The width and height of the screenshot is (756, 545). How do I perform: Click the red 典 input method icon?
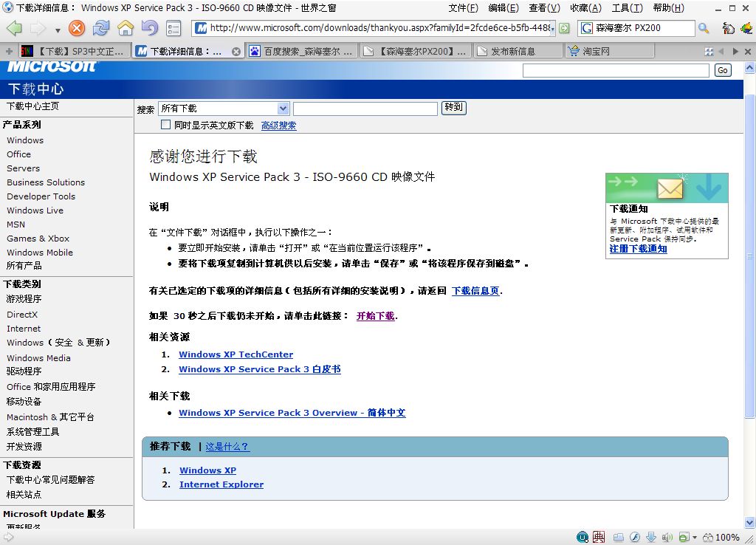598,537
